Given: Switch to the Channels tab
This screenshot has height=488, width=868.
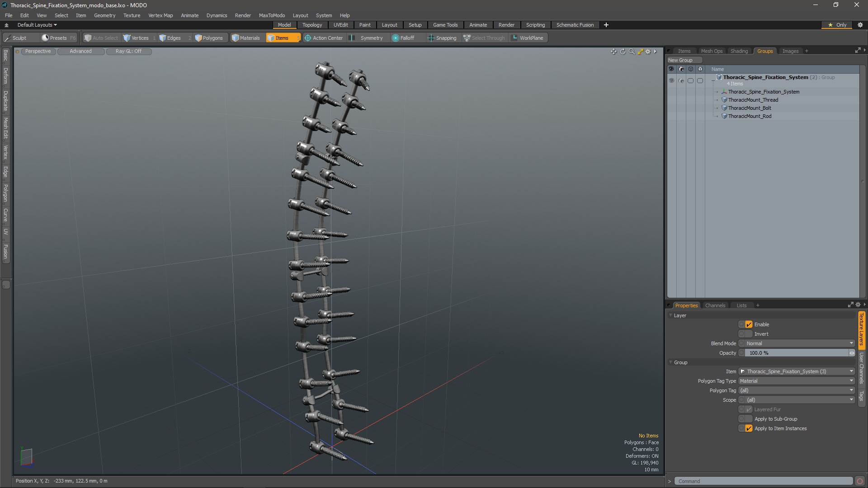Looking at the screenshot, I should (x=715, y=305).
